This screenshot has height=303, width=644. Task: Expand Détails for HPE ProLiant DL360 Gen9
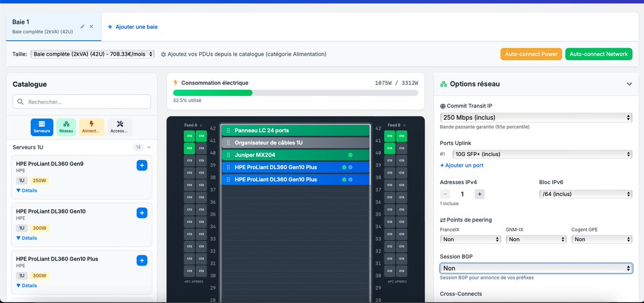(x=27, y=190)
